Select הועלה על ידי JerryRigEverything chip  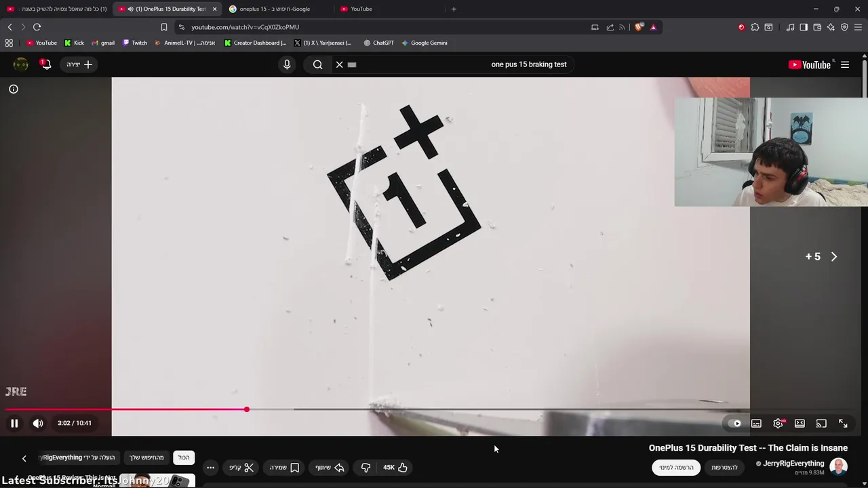[79, 457]
